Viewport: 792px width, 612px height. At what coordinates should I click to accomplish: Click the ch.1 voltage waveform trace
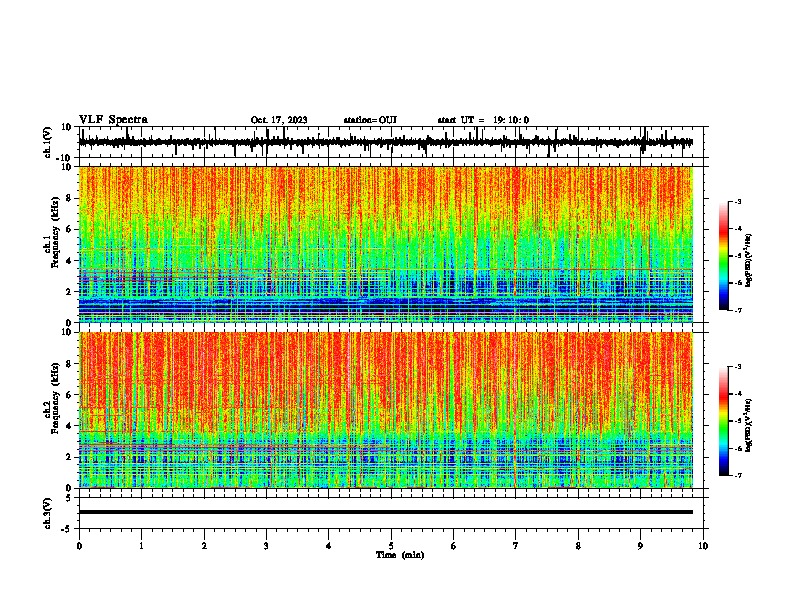(x=385, y=142)
